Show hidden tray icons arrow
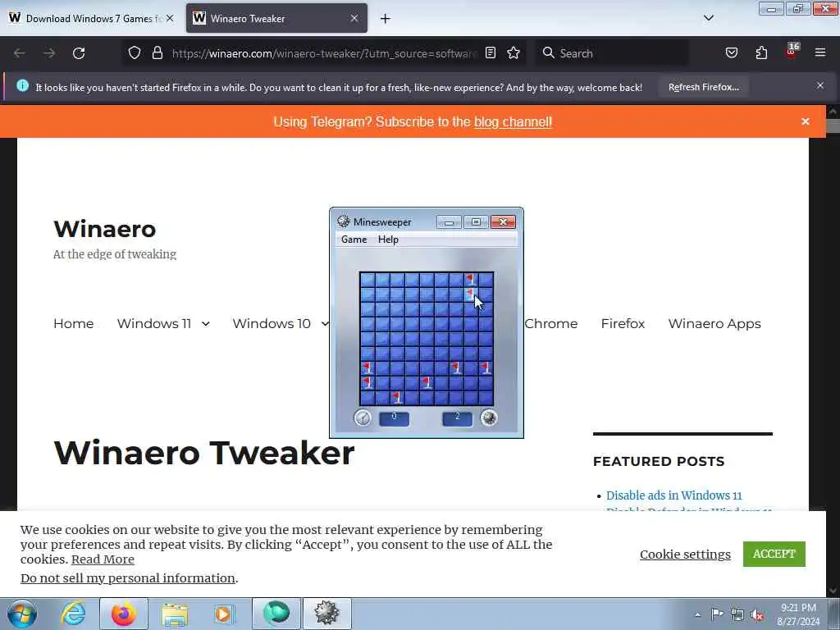Image resolution: width=840 pixels, height=630 pixels. [697, 614]
